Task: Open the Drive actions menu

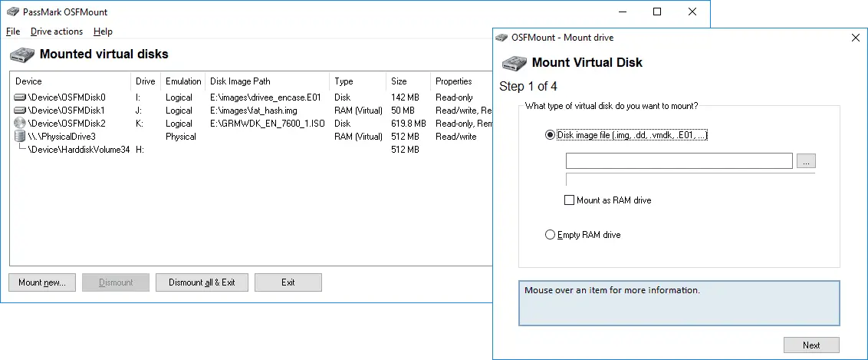Action: [x=57, y=31]
